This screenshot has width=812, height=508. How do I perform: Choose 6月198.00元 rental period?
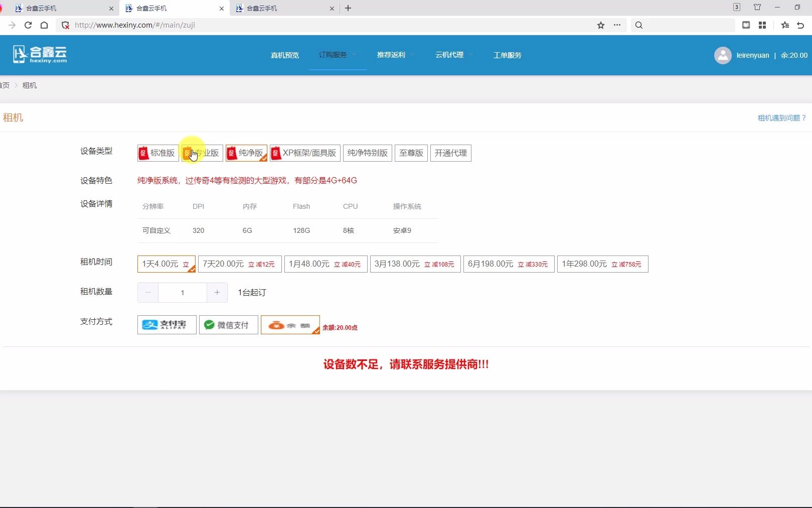509,264
